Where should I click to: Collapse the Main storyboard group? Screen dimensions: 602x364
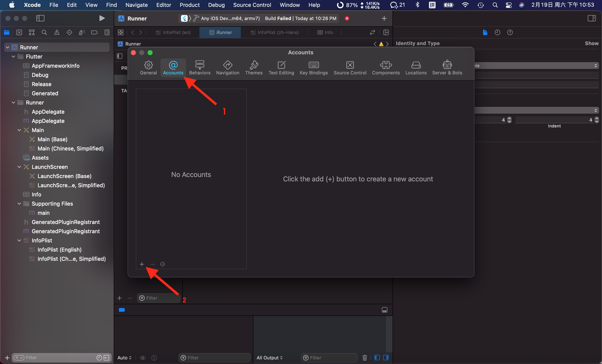coord(19,130)
